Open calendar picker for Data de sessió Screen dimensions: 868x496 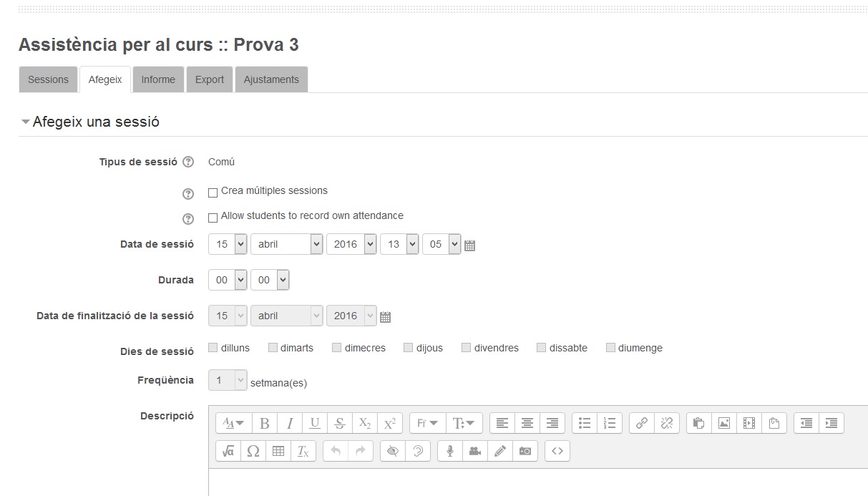click(470, 245)
